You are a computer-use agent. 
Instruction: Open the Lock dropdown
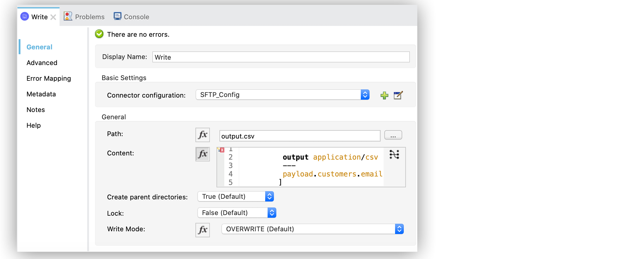click(272, 213)
